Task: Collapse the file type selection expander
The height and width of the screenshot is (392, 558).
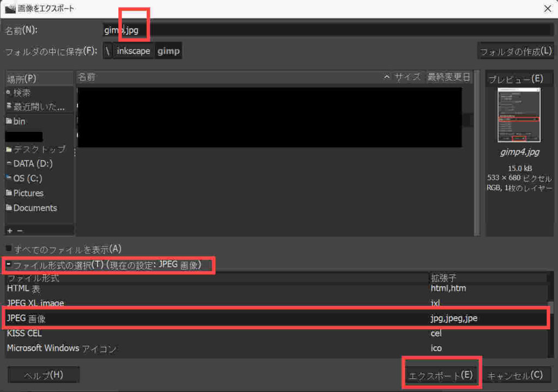Action: tap(9, 266)
